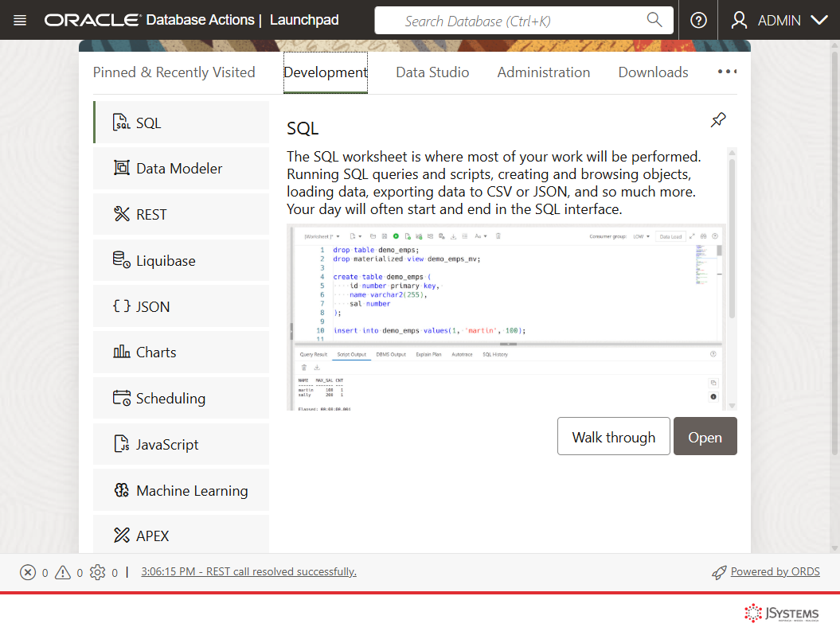Open the hamburger navigation menu
Image resolution: width=840 pixels, height=635 pixels.
point(20,21)
